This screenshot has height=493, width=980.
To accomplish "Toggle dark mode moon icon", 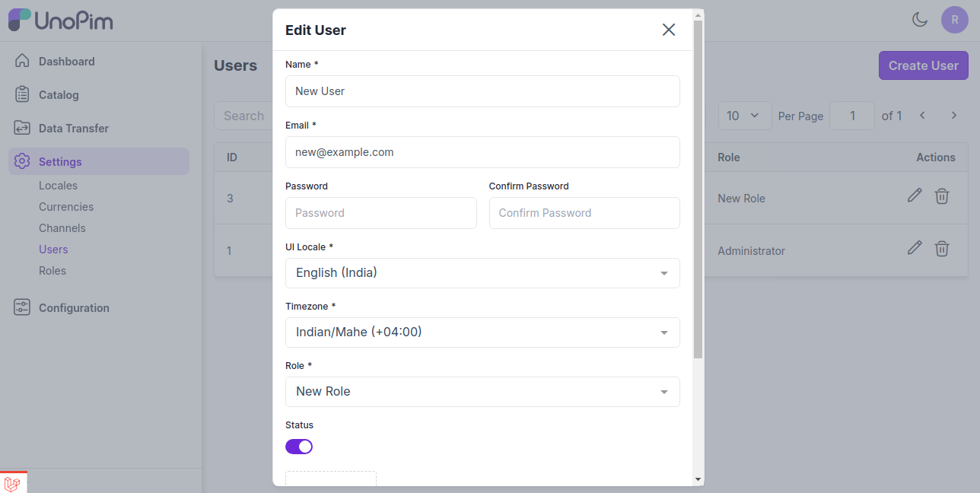I will point(920,20).
